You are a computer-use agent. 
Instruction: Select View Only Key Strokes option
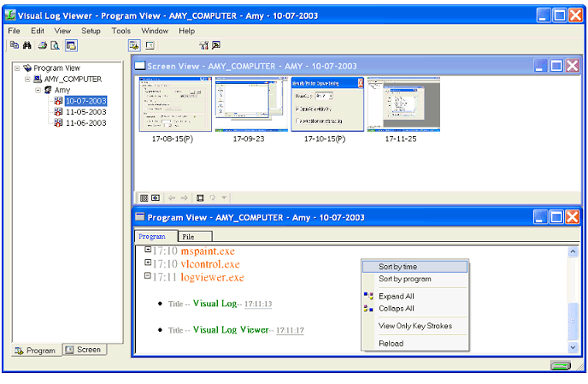point(415,326)
